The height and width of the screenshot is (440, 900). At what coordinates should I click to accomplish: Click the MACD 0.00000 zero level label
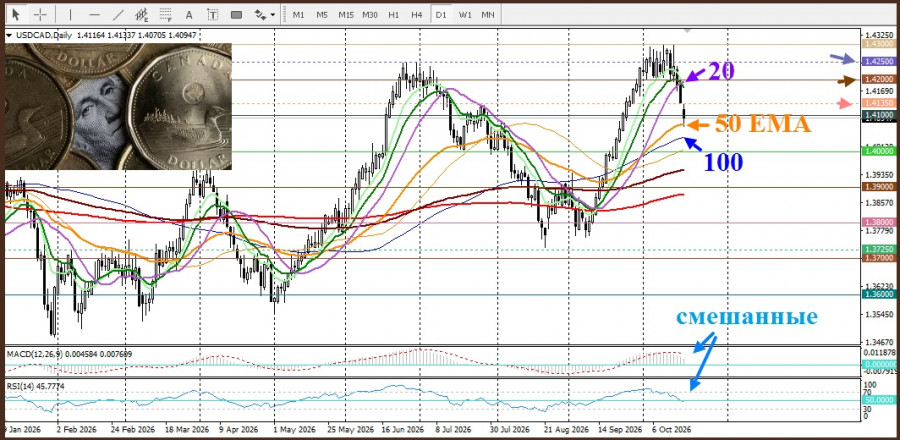[x=879, y=365]
